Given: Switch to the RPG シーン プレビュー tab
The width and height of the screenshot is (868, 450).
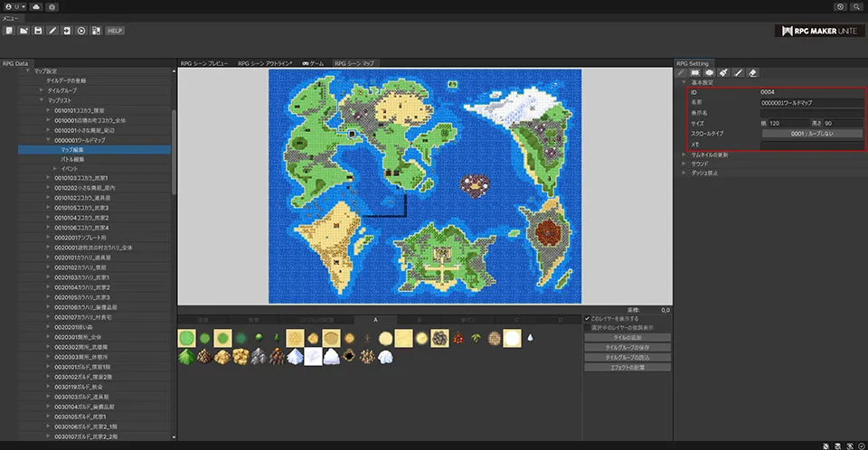Looking at the screenshot, I should click(x=204, y=64).
